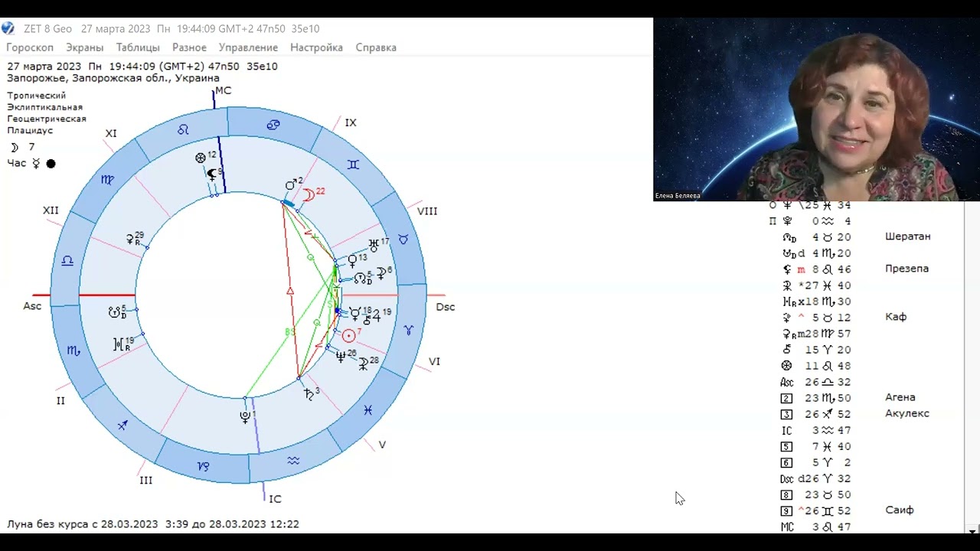Open the Разное menu
The image size is (980, 551).
(189, 47)
